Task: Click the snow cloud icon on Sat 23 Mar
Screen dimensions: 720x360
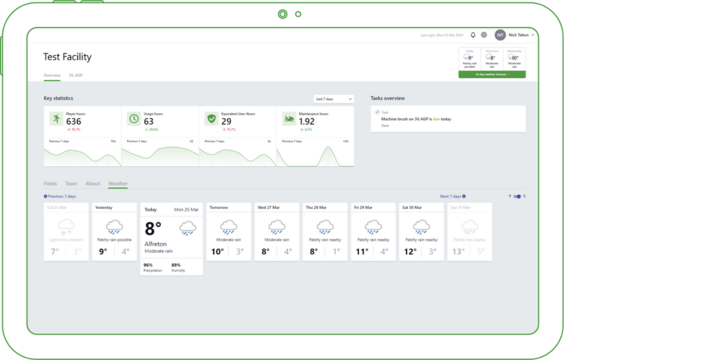Action: click(66, 227)
